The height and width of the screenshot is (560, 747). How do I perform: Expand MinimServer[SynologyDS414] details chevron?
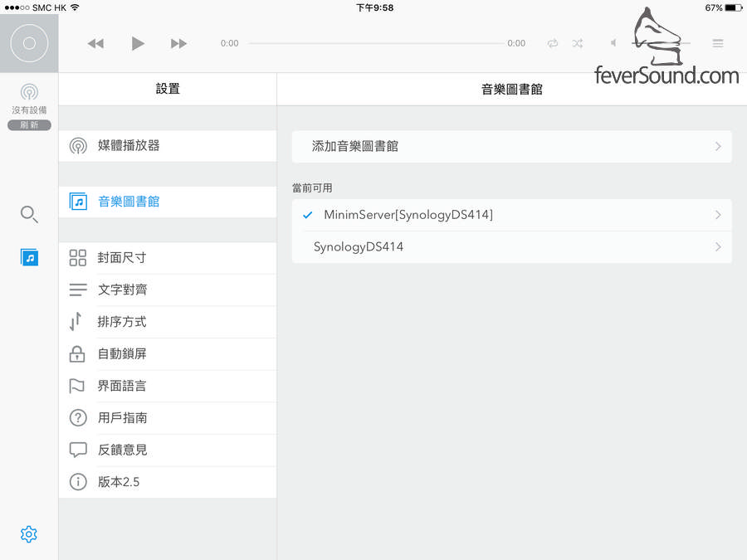point(718,215)
